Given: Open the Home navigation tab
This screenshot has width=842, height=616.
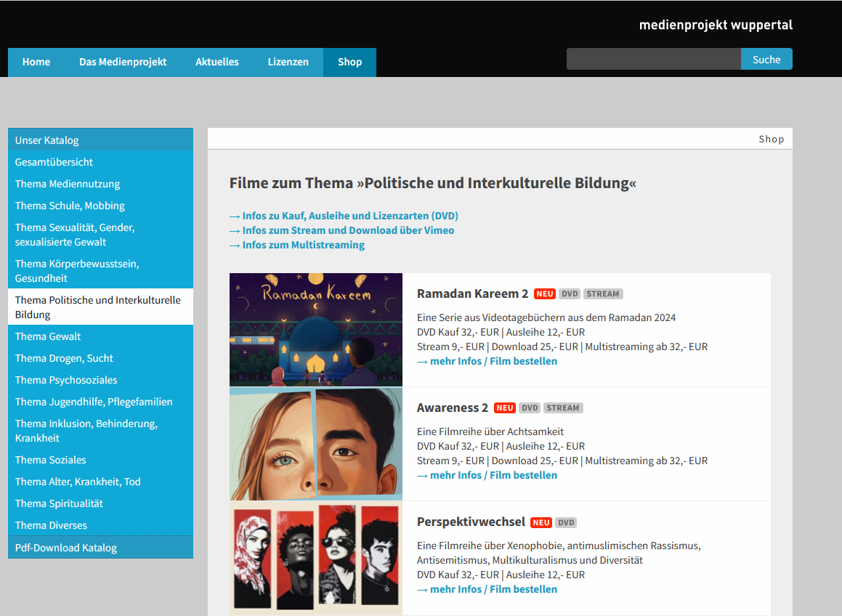Looking at the screenshot, I should [x=36, y=62].
